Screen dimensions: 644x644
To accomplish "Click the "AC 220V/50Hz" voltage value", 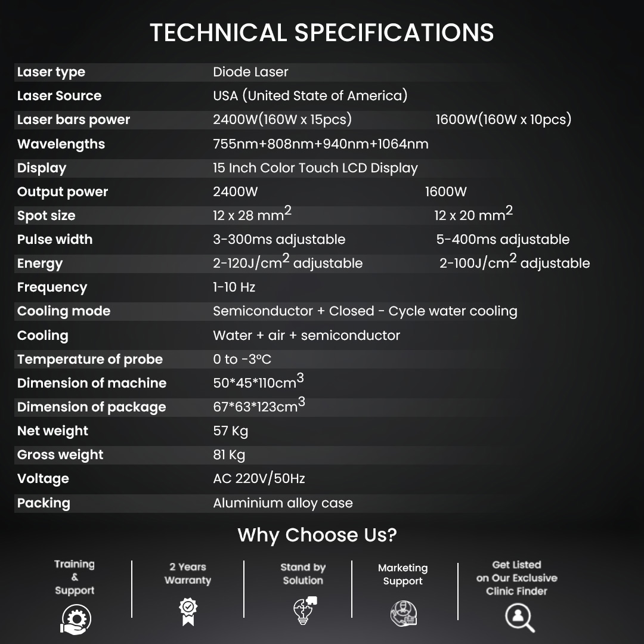I will pos(259,478).
